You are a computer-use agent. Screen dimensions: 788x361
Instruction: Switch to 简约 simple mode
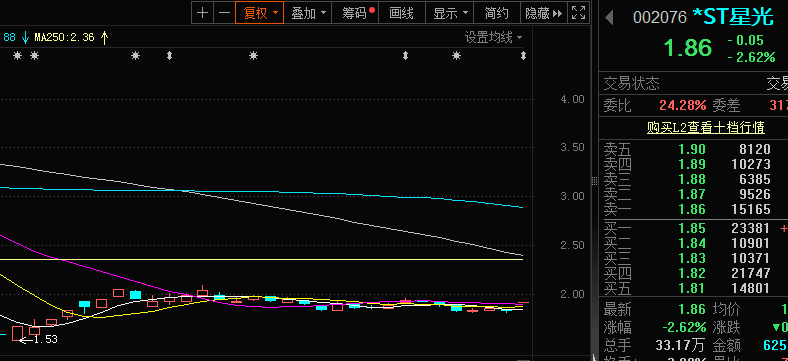[497, 13]
